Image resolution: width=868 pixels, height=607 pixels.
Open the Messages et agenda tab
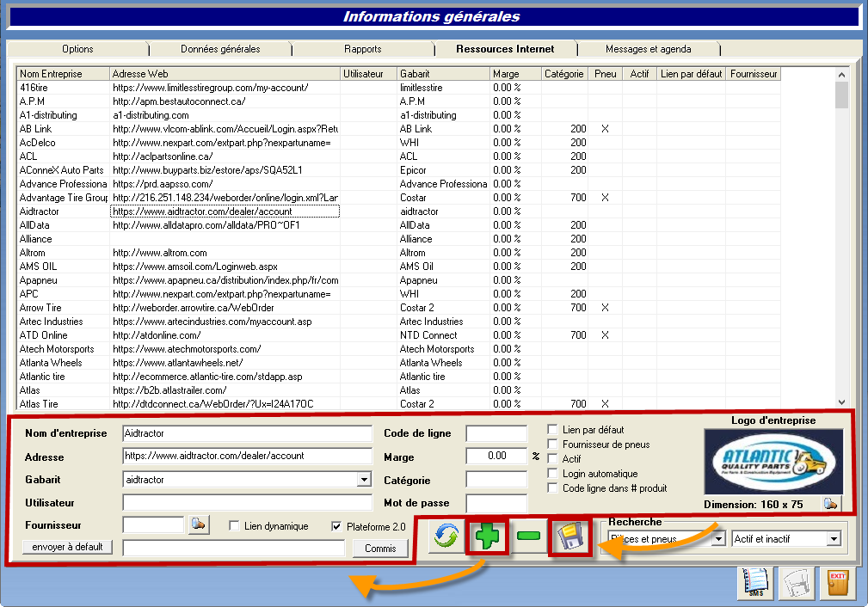[649, 49]
